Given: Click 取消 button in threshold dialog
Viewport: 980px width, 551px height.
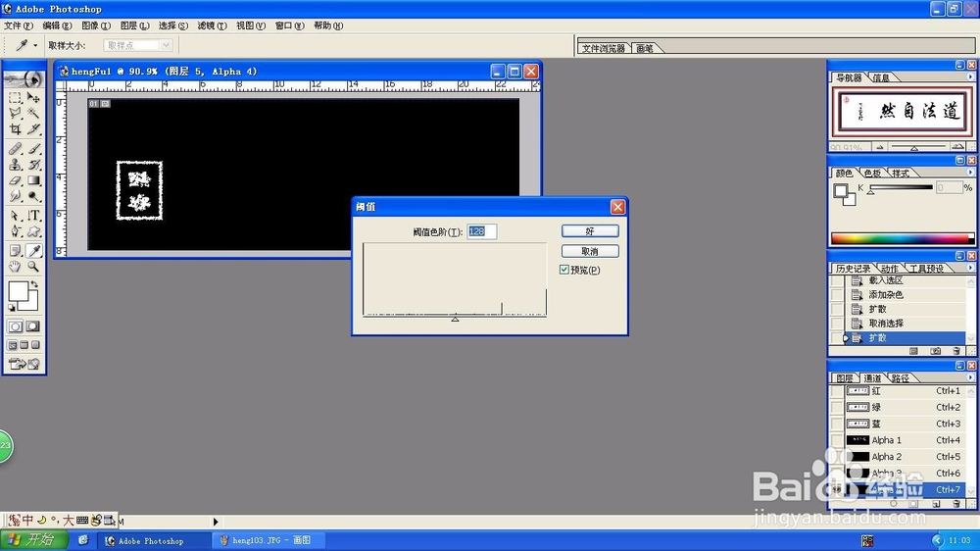Looking at the screenshot, I should coord(590,251).
